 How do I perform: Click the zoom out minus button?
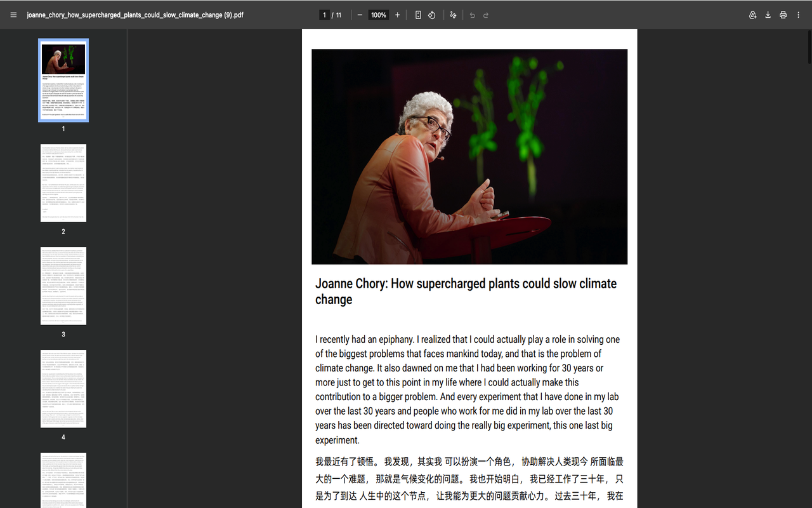coord(360,15)
